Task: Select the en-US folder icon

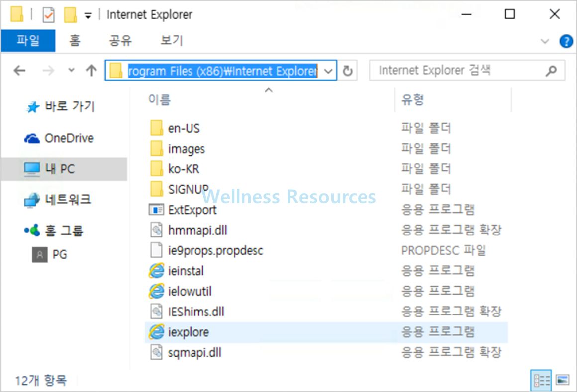Action: pyautogui.click(x=156, y=128)
